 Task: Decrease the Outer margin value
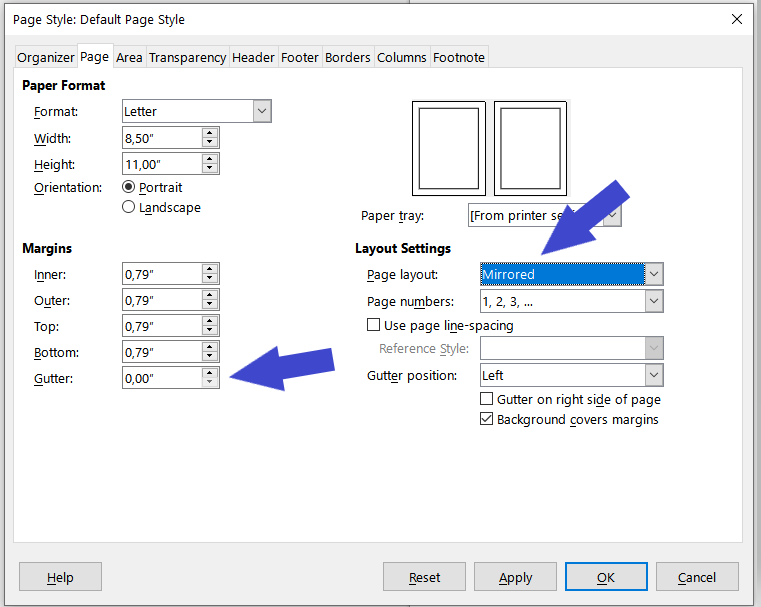coord(209,305)
